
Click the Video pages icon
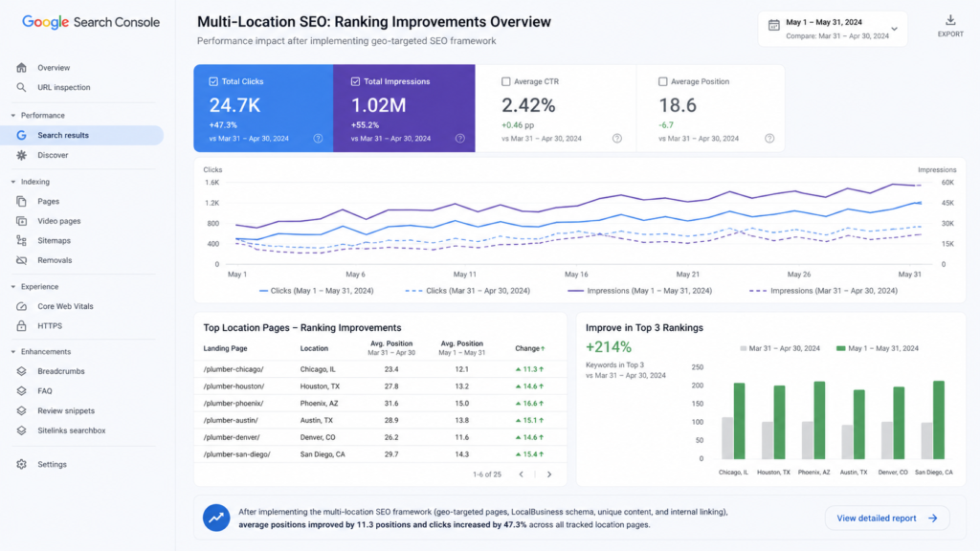point(21,221)
